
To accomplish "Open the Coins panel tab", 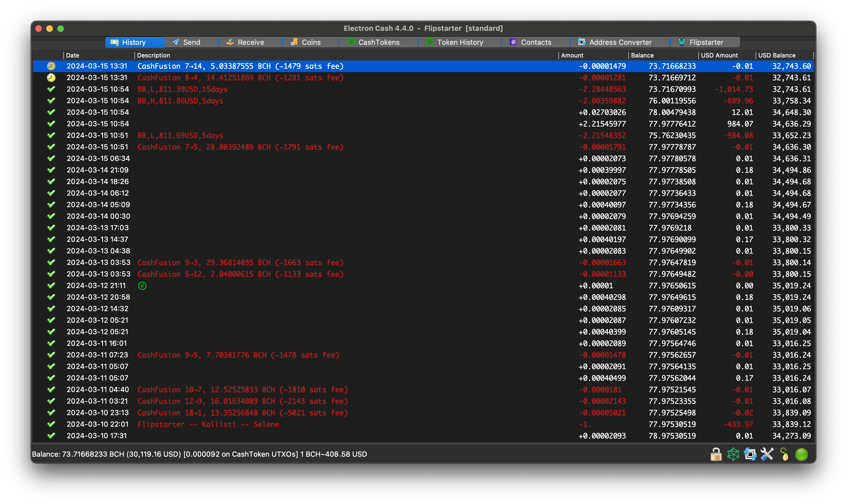I will (x=310, y=42).
